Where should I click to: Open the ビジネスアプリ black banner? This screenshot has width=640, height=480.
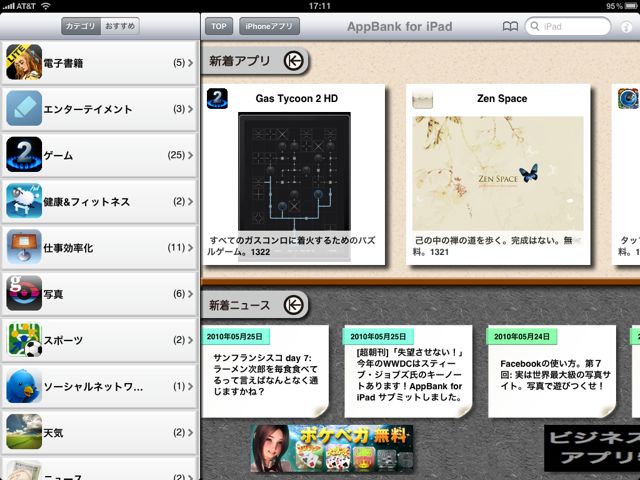(x=592, y=448)
